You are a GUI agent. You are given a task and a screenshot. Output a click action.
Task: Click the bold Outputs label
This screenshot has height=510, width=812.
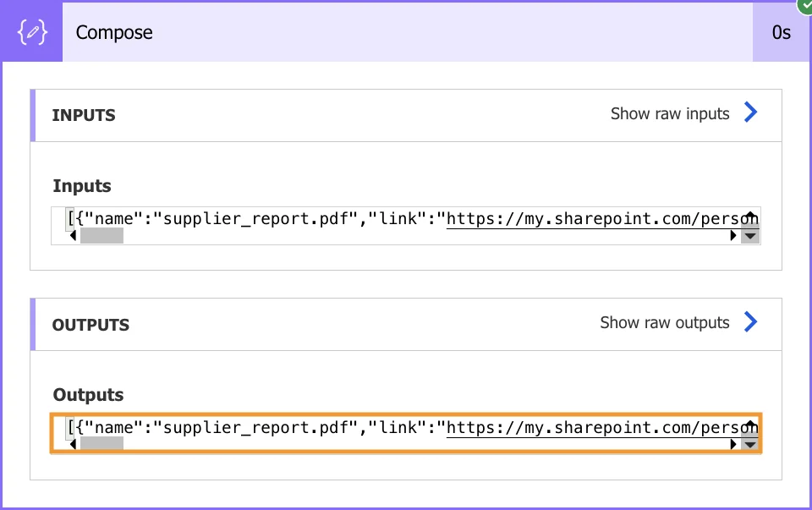point(88,394)
